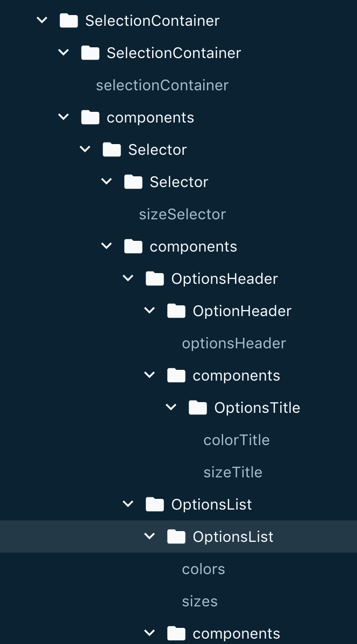Collapse the OptionsHeader branch
The height and width of the screenshot is (644, 357).
pyautogui.click(x=128, y=278)
